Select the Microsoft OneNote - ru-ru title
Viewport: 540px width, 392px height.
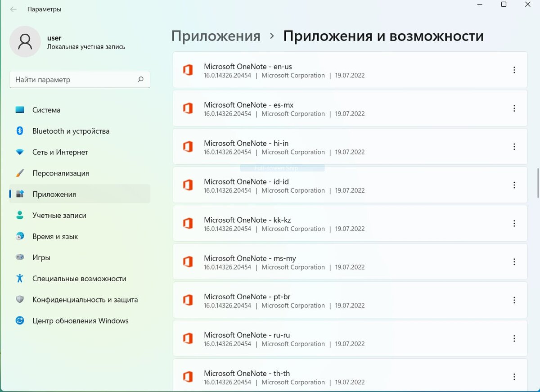247,335
